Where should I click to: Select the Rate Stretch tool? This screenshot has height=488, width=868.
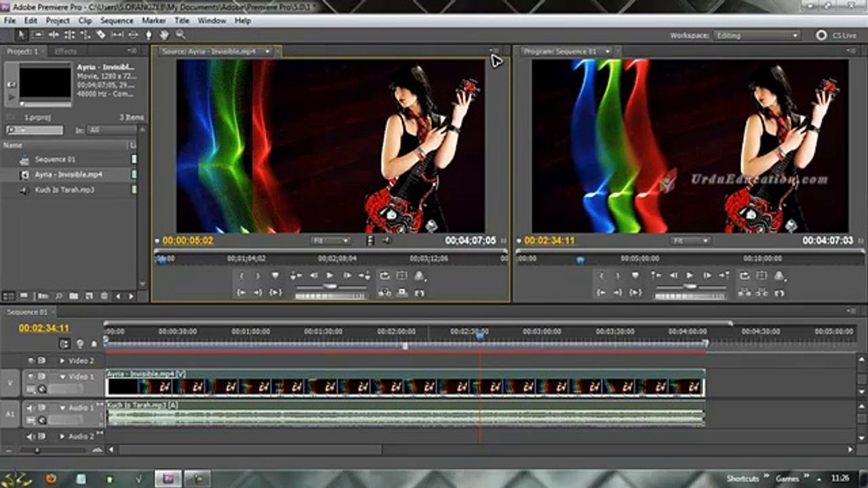pos(85,35)
